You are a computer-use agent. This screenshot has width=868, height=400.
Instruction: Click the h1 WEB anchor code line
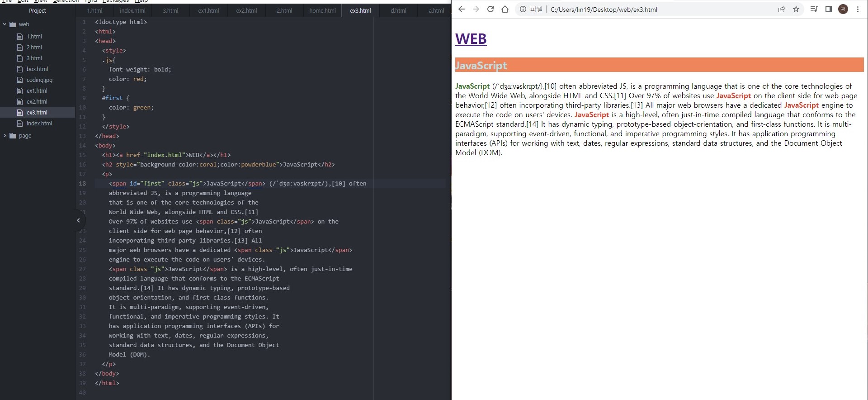(166, 155)
